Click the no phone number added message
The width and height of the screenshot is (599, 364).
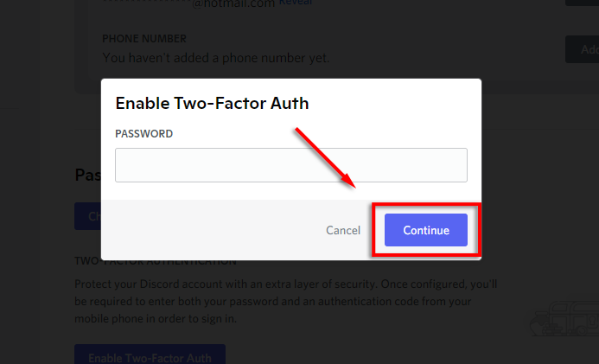215,58
